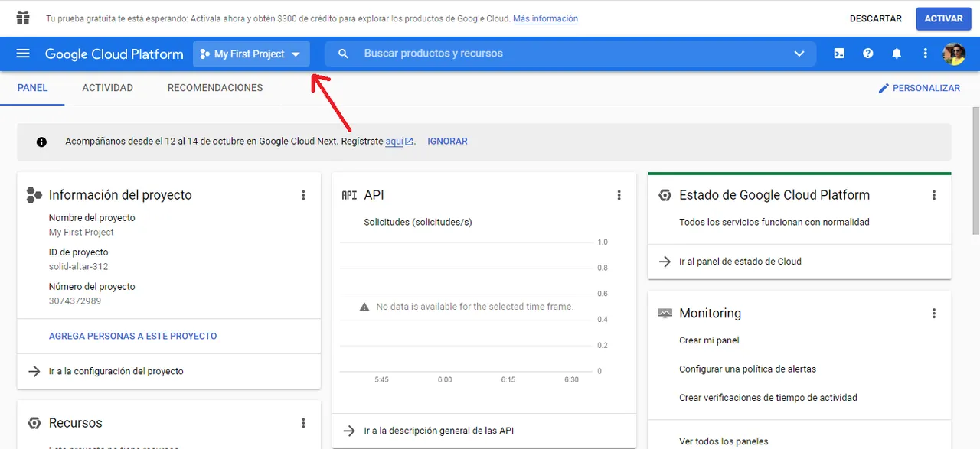Activate Cloud Shell terminal icon

pyautogui.click(x=839, y=54)
